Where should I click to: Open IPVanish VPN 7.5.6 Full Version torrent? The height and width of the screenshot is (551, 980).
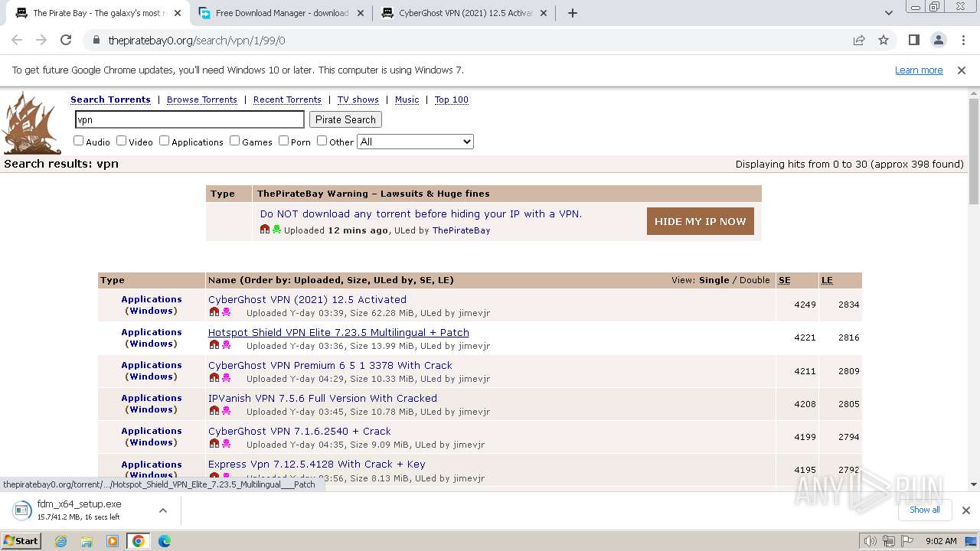[322, 398]
